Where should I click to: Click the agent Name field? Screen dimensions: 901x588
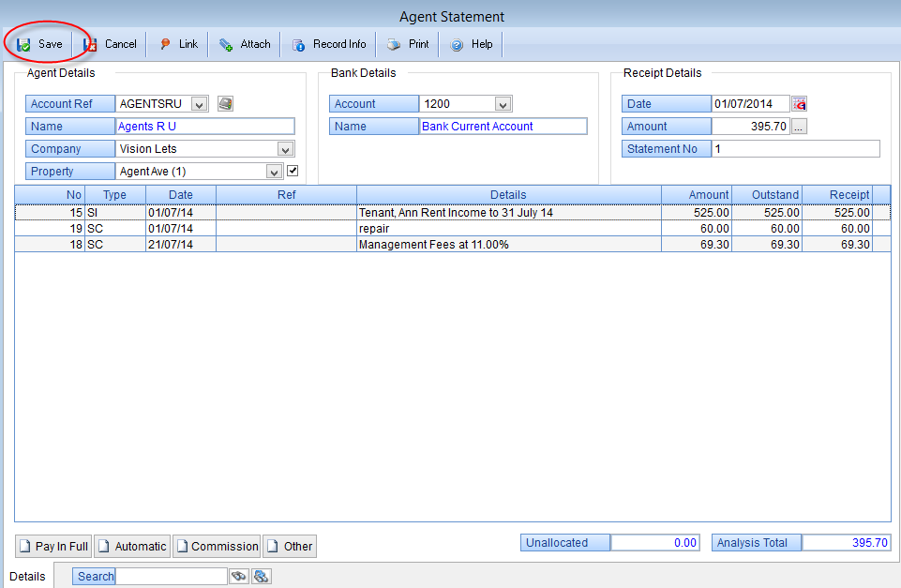tap(205, 127)
